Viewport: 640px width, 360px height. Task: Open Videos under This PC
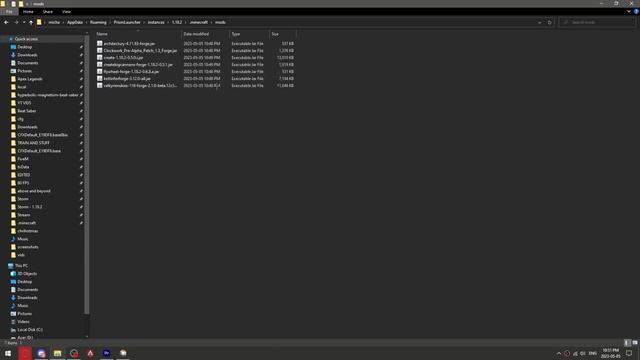(23, 322)
